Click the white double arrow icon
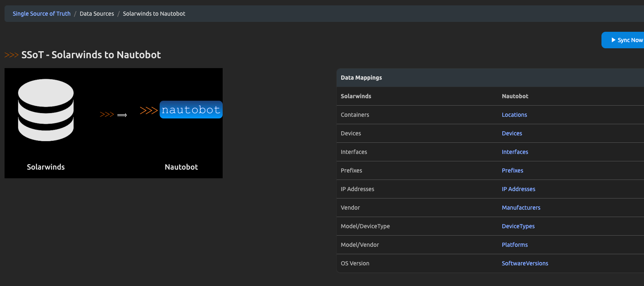The image size is (644, 286). (x=122, y=115)
